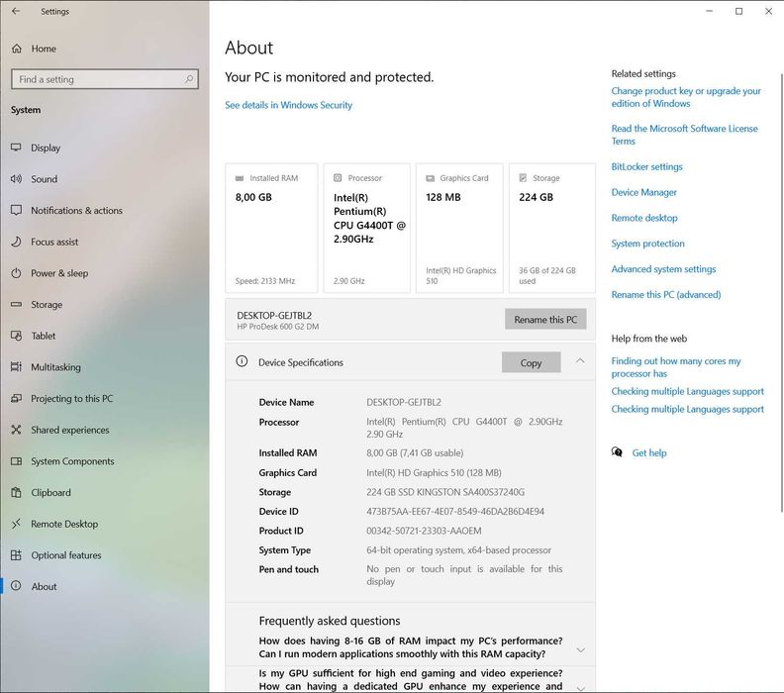Expand the RAM performance FAQ question
The height and width of the screenshot is (693, 784).
point(580,649)
